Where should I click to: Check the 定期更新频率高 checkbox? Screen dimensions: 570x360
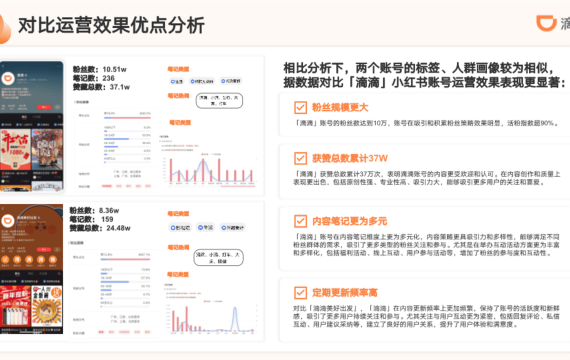point(300,293)
